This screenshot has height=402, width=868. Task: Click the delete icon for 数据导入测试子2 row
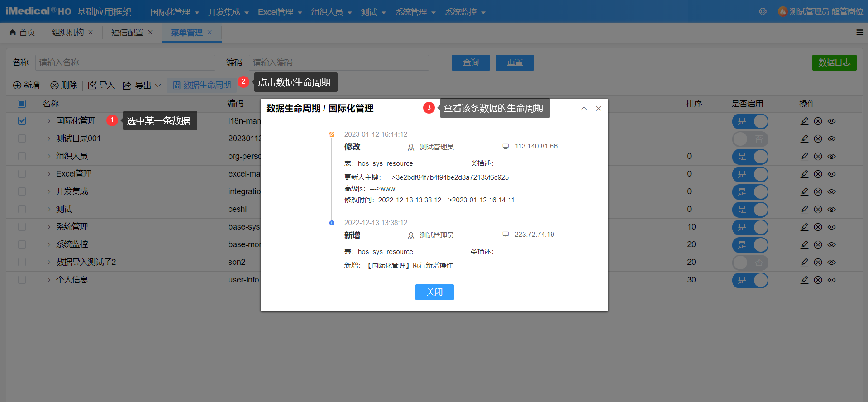818,262
